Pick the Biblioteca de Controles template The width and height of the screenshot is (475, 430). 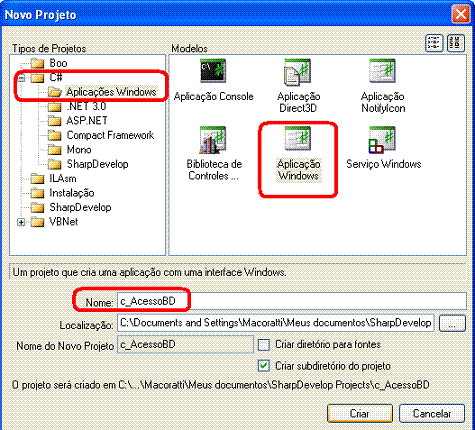tap(213, 140)
